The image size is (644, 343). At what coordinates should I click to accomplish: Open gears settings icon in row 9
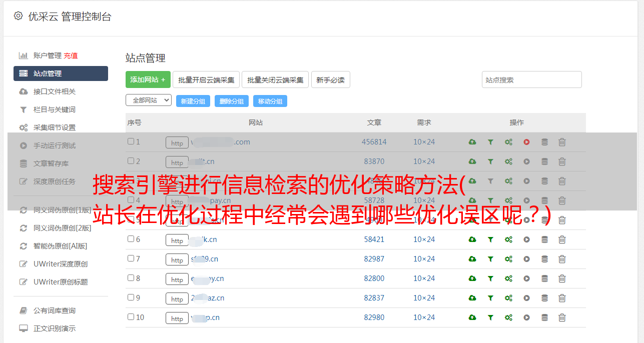point(508,298)
